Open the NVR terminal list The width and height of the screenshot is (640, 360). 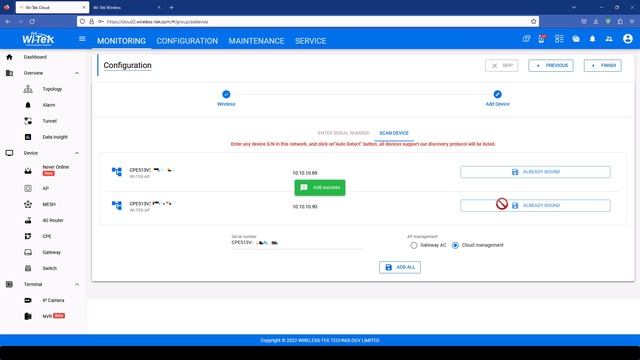47,316
